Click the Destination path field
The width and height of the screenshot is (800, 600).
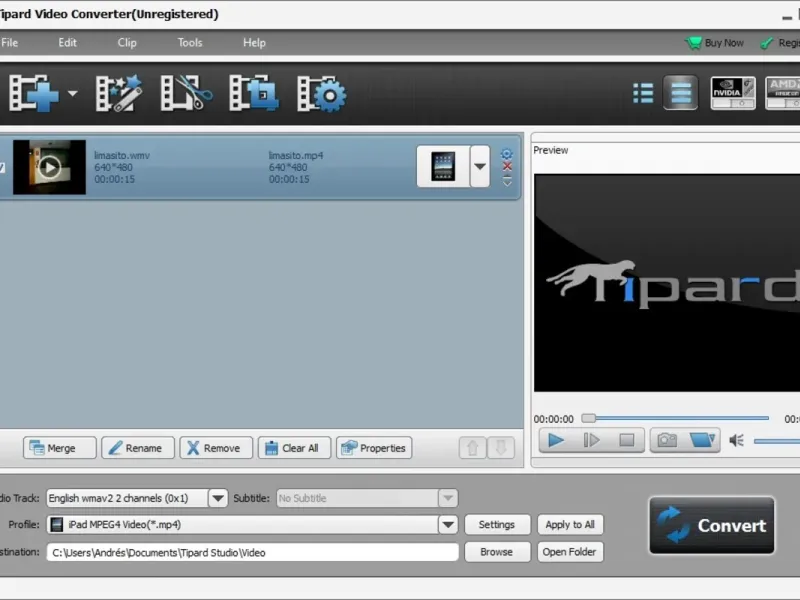click(x=253, y=552)
